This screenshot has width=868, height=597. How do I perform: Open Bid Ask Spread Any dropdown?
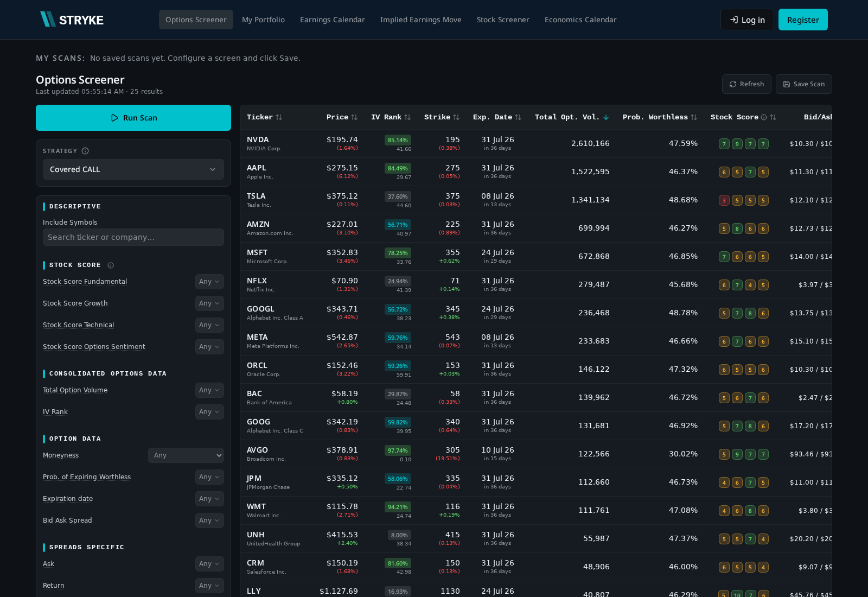[209, 520]
